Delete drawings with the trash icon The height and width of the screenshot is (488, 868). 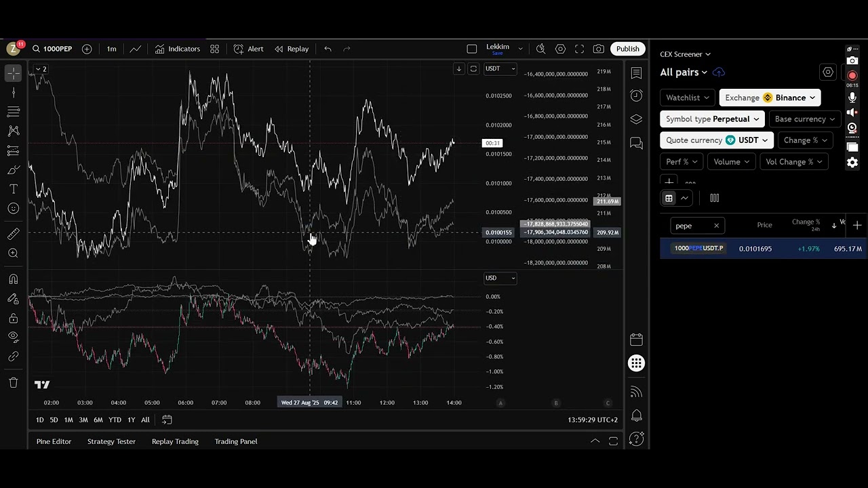click(x=13, y=383)
